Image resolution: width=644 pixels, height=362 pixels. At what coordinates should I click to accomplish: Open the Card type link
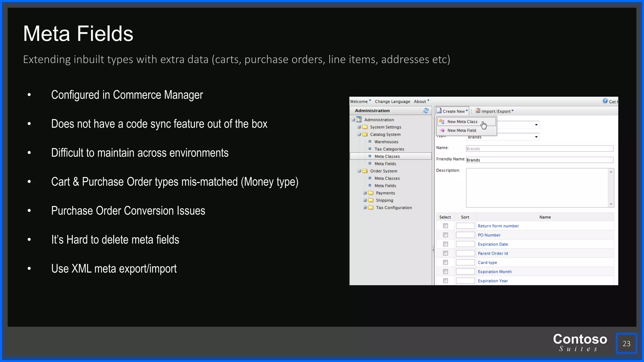[487, 262]
